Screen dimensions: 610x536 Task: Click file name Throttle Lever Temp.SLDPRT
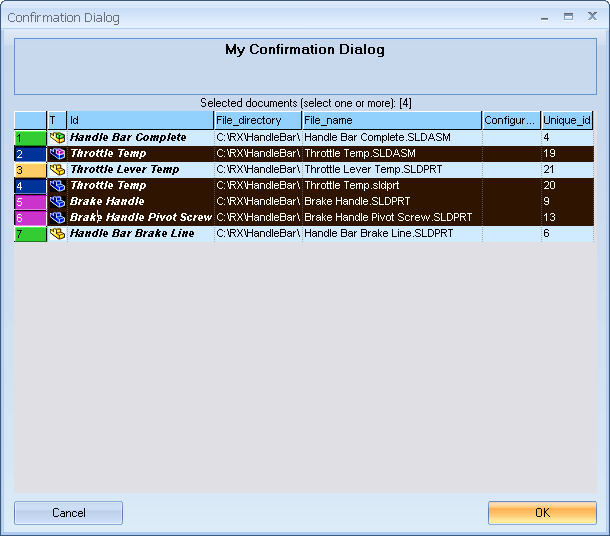(x=373, y=169)
